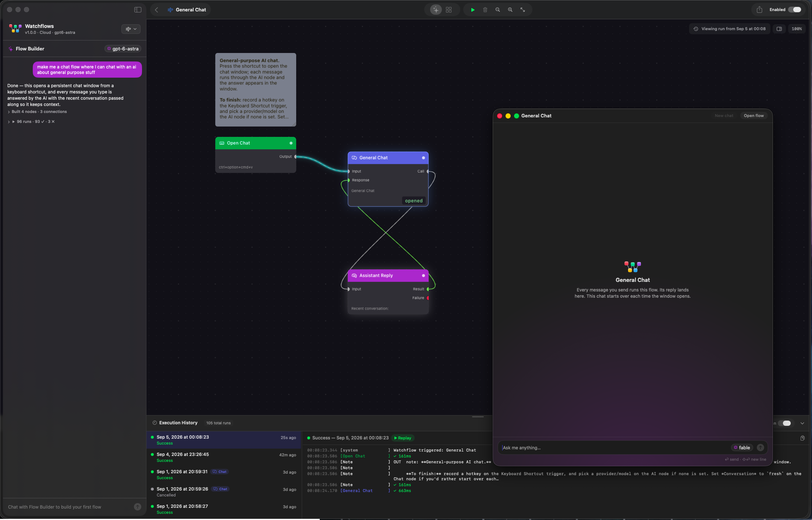Toggle the Enabled switch for this flow
This screenshot has height=520, width=812.
795,10
